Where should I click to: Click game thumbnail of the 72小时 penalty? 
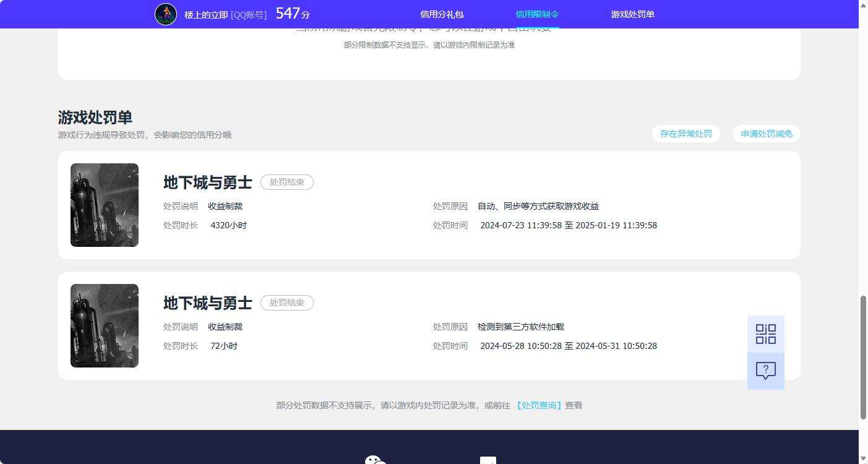click(x=105, y=325)
